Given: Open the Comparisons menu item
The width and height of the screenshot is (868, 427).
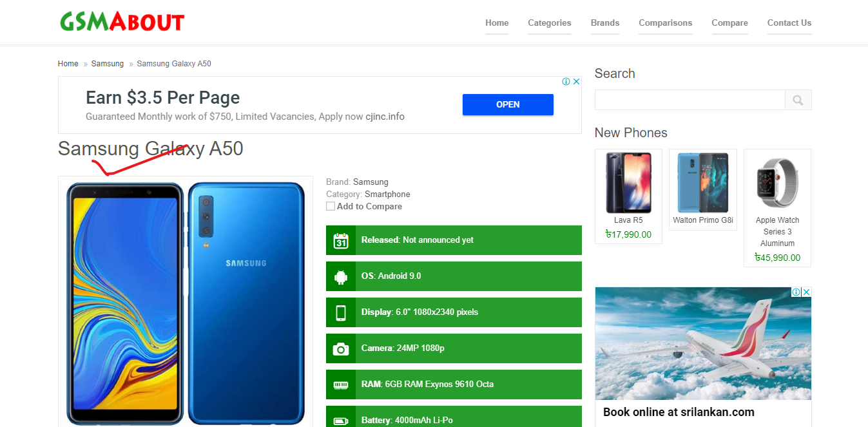Looking at the screenshot, I should 666,23.
